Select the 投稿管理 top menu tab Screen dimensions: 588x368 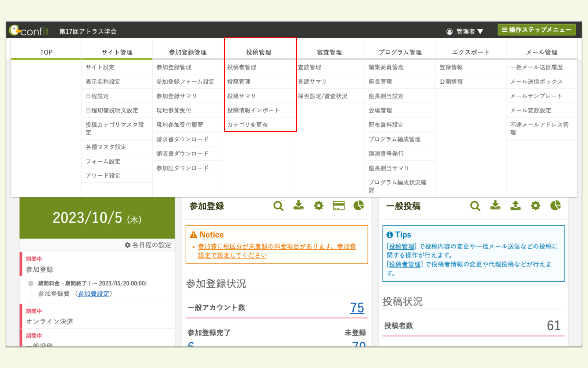pos(258,52)
